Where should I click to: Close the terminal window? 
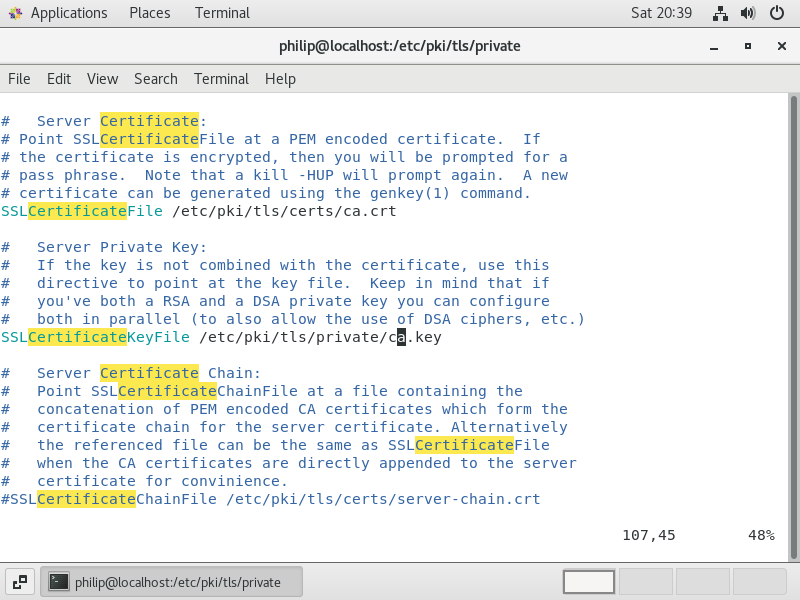pyautogui.click(x=781, y=46)
